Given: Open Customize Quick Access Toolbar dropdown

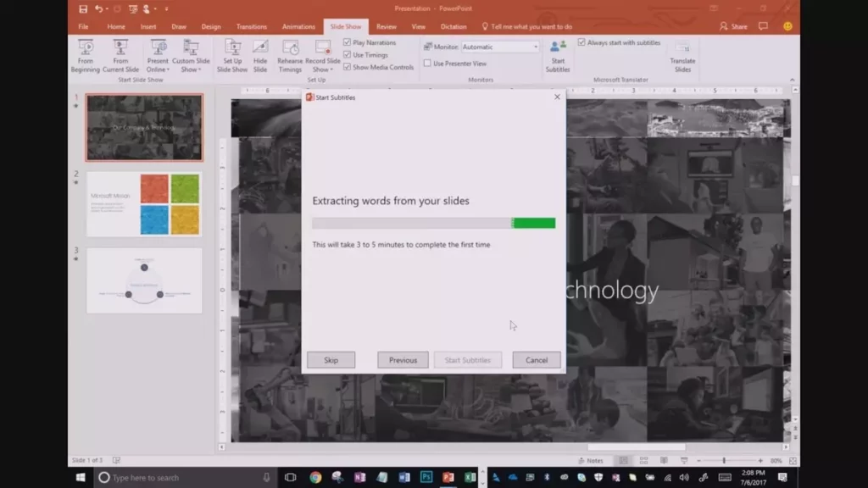Looking at the screenshot, I should click(166, 8).
